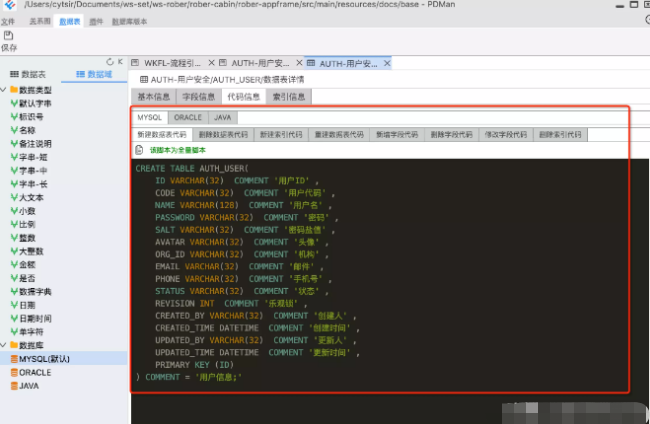Open the 文件 menu
650x424 pixels.
[9, 20]
